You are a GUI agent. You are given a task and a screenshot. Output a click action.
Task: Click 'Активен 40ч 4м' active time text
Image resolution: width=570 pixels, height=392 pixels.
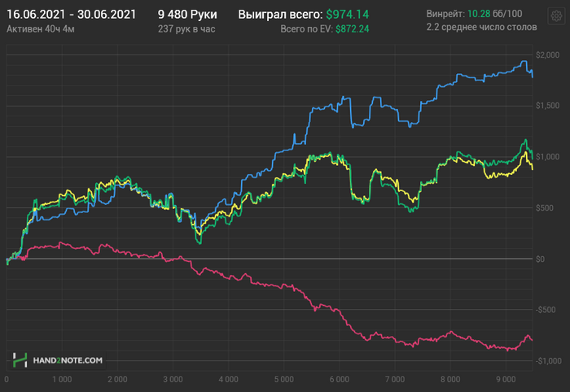tap(41, 29)
